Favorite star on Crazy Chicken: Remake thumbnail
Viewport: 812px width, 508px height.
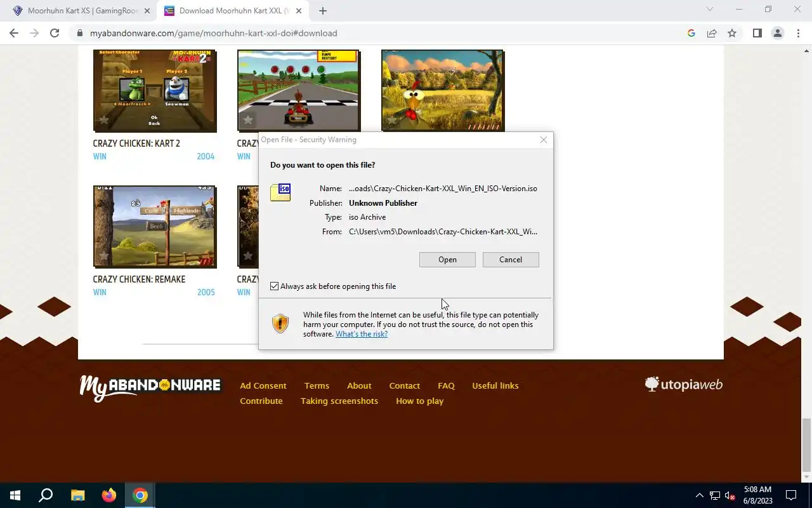[104, 256]
